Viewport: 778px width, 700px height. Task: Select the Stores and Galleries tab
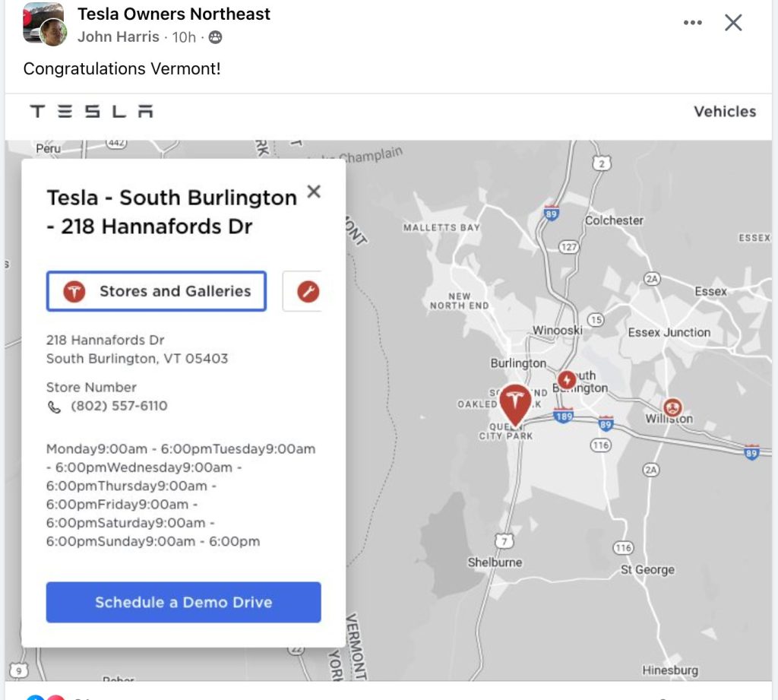(157, 291)
